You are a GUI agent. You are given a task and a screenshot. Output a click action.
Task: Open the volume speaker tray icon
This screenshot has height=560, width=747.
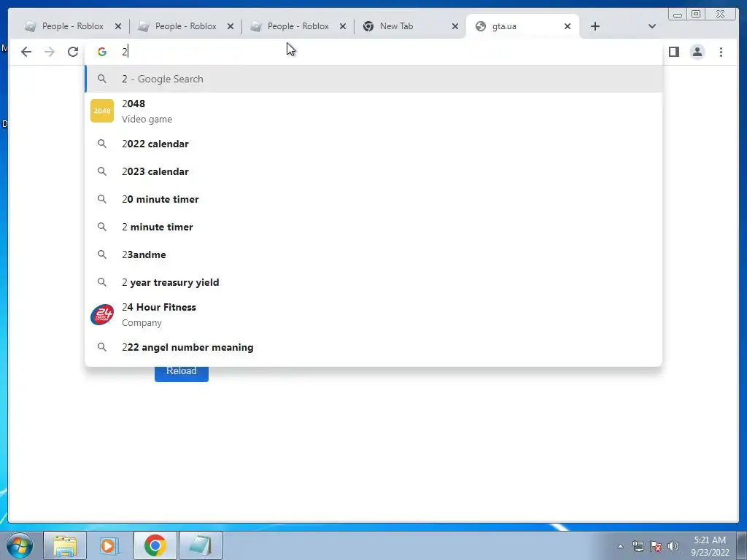(673, 546)
